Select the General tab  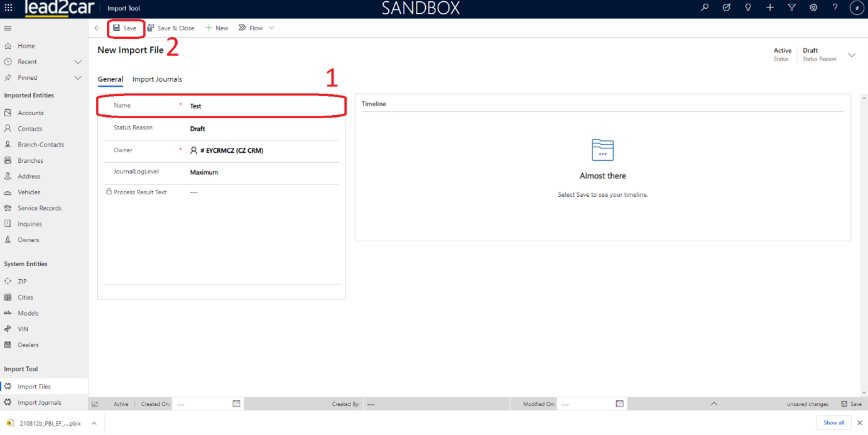coord(110,79)
